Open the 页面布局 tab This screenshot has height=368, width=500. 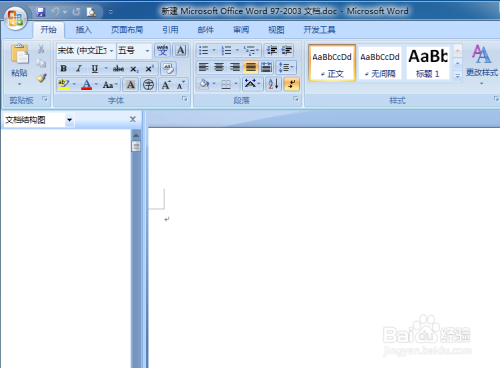coord(127,30)
